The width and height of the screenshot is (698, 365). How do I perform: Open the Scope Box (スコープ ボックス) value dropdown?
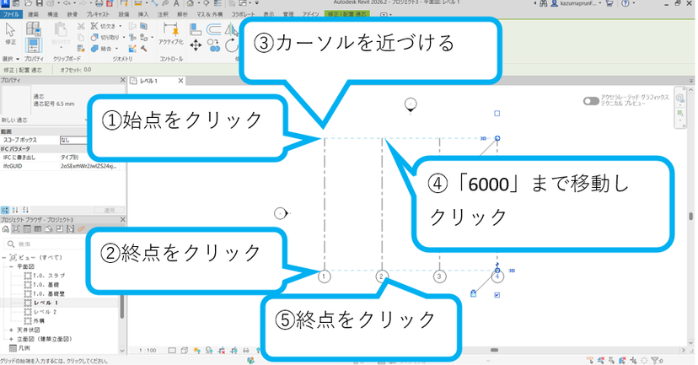coord(73,140)
